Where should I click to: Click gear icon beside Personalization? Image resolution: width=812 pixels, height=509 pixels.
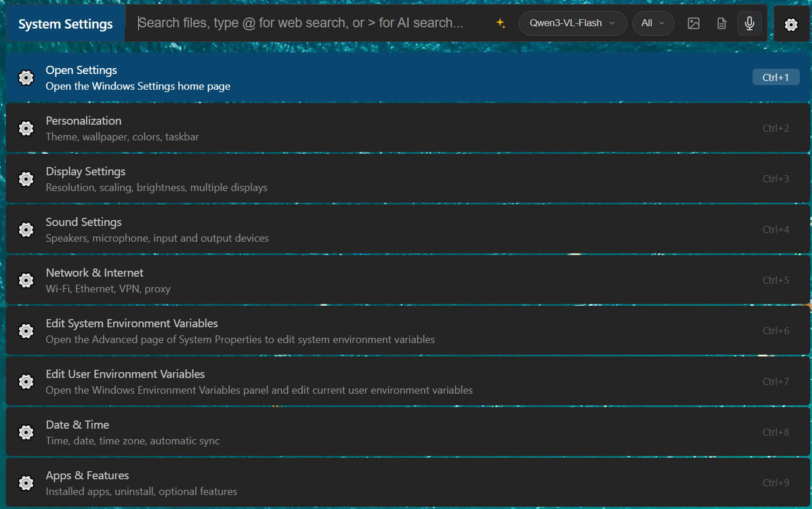point(26,128)
